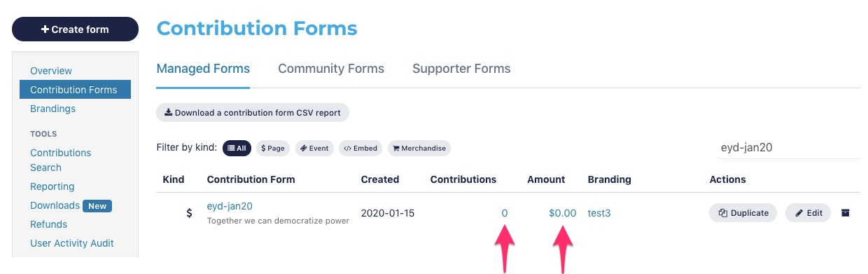Open the eyd-jan20 form link
868x274 pixels.
(x=230, y=206)
